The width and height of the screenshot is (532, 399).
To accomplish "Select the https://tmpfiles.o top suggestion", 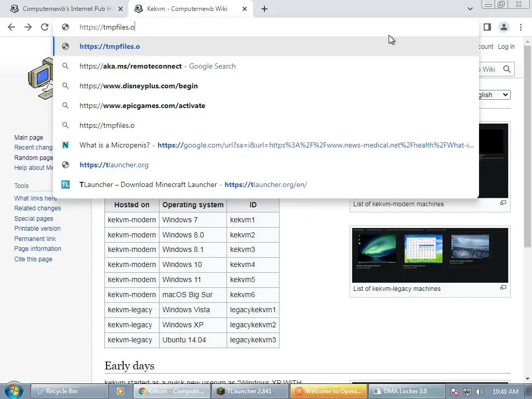I will pyautogui.click(x=266, y=46).
